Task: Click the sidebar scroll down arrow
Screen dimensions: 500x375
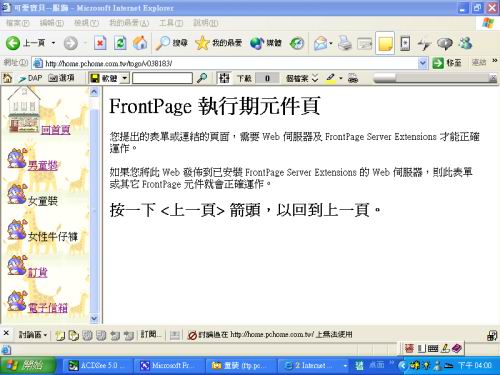Action: pos(94,318)
